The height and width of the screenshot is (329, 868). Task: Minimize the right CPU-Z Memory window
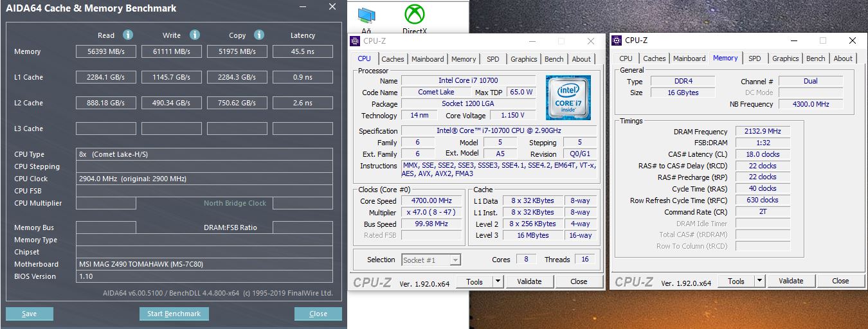793,40
